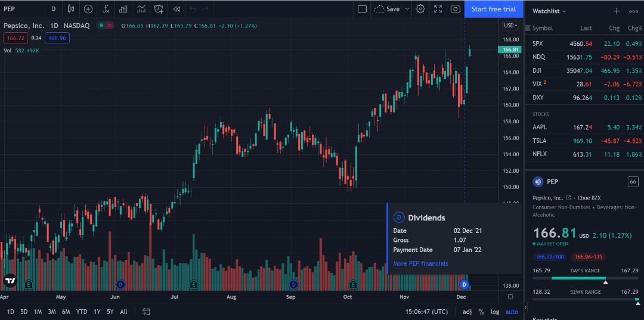Open the D interval selector

[54, 9]
